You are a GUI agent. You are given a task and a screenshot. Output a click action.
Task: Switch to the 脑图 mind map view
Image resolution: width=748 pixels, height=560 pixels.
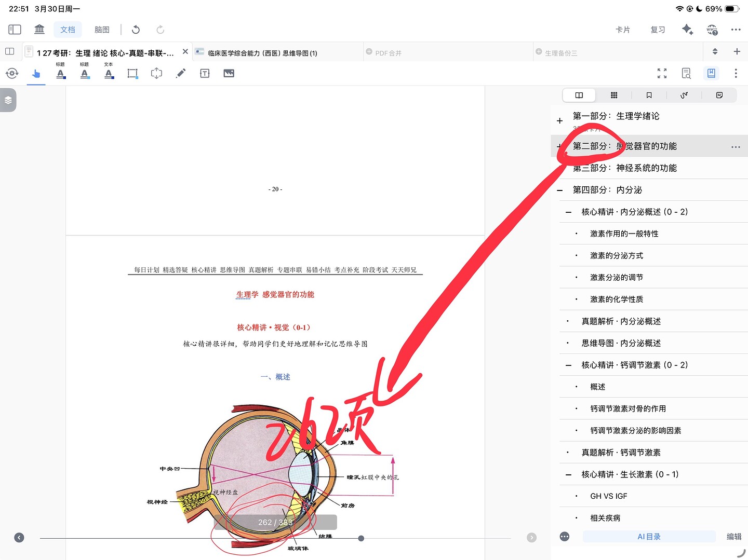(x=102, y=30)
